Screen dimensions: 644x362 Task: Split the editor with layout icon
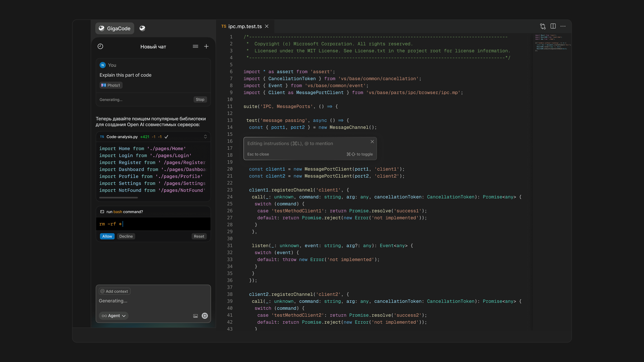click(x=553, y=26)
